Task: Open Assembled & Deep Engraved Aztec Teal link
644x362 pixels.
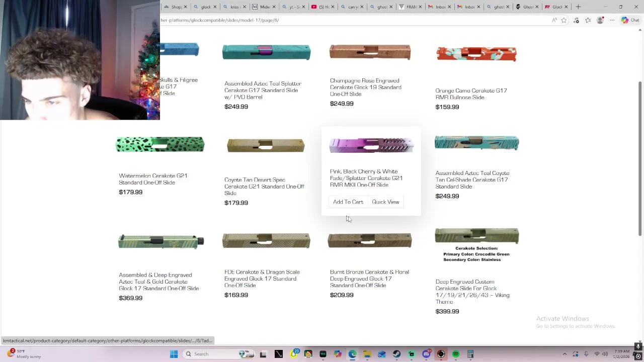Action: (159, 282)
